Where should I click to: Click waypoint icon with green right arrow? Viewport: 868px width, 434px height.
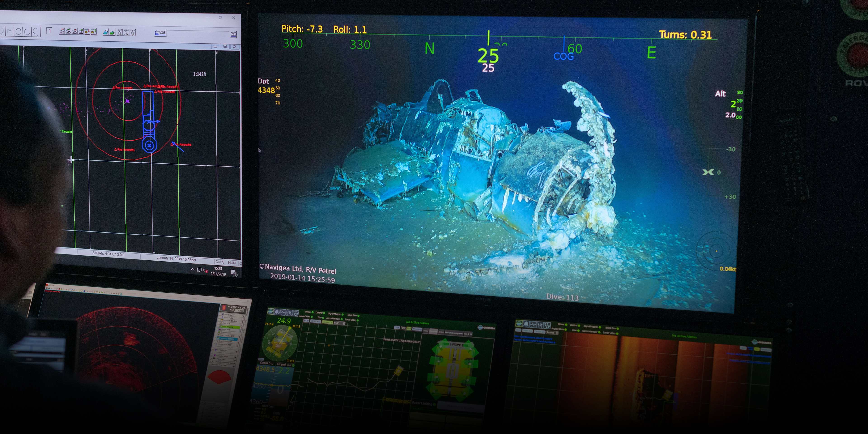(68, 31)
